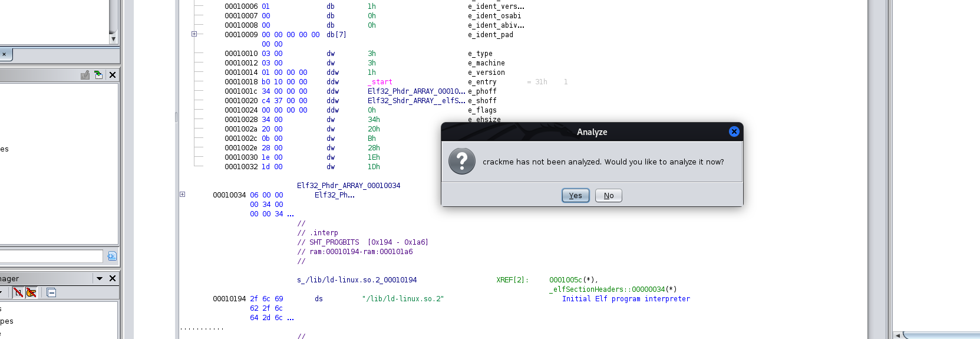Close the Analyze dialog with the blue X
This screenshot has width=980, height=339.
pyautogui.click(x=734, y=131)
